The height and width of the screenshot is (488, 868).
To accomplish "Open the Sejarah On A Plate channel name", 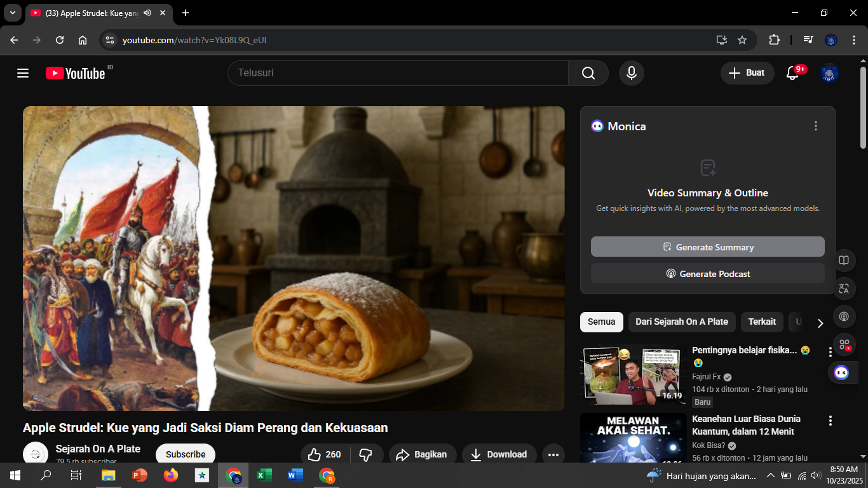I will (98, 449).
